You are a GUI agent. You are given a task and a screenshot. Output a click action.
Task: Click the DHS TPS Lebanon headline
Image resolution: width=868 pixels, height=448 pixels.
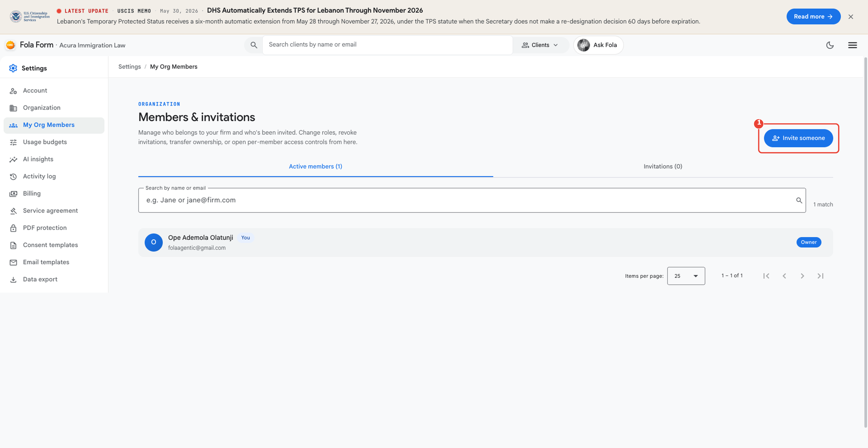(315, 10)
